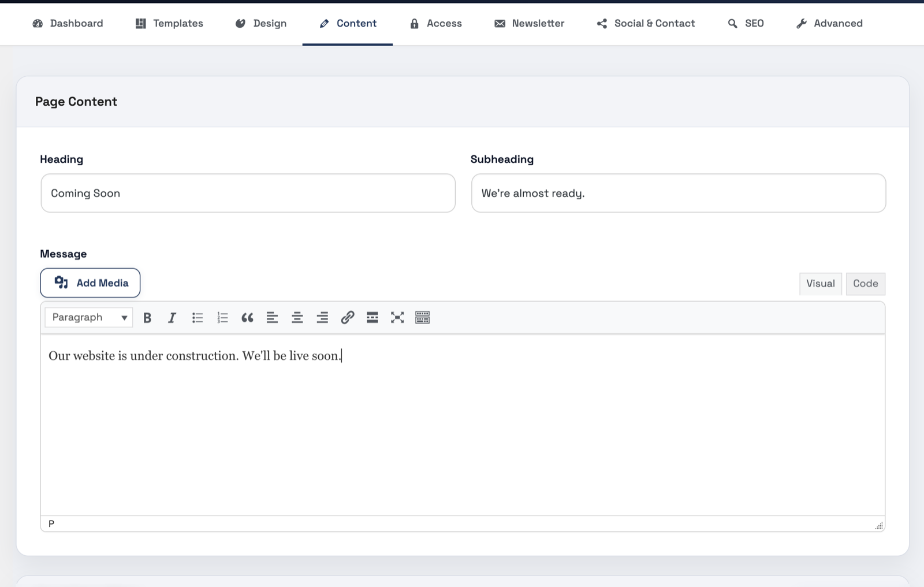Apply blockquote formatting

click(x=247, y=318)
